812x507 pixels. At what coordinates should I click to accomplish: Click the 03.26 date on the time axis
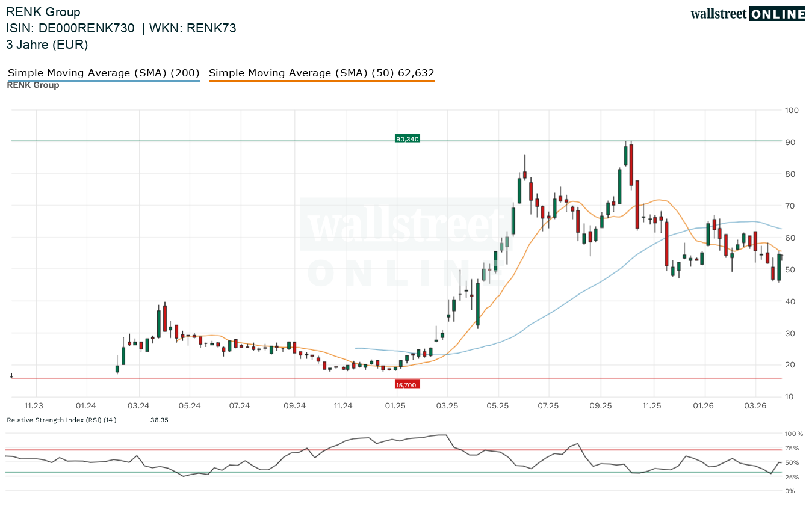pyautogui.click(x=755, y=406)
